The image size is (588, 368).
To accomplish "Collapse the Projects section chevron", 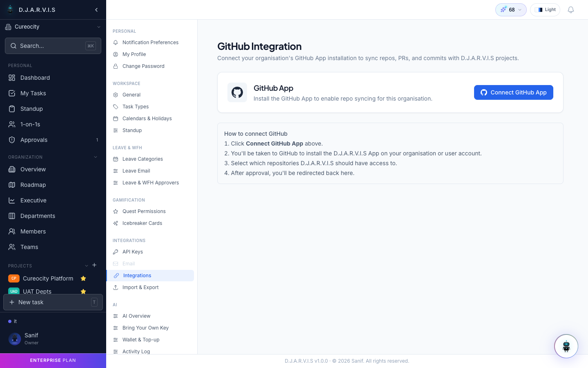I will 87,266.
